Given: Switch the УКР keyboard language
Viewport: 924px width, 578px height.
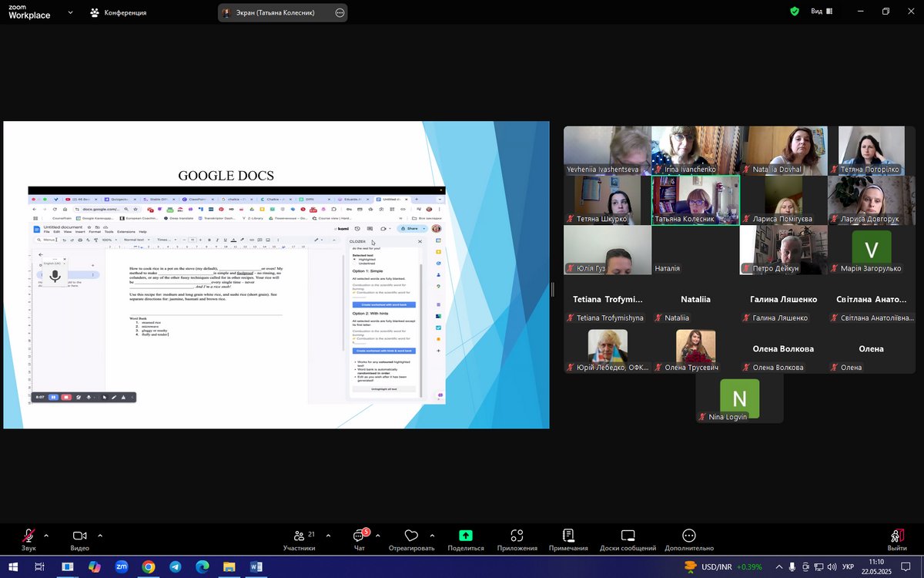Looking at the screenshot, I should 848,567.
